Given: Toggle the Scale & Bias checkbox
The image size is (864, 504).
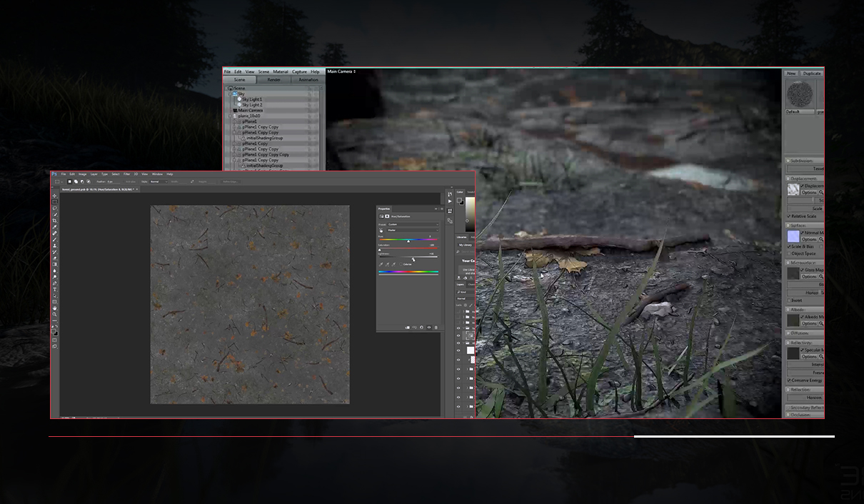Looking at the screenshot, I should 789,246.
